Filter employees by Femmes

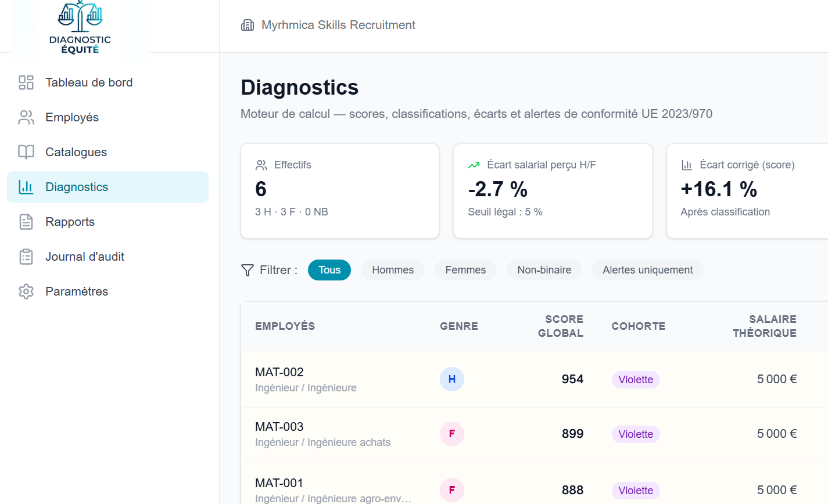click(x=465, y=270)
